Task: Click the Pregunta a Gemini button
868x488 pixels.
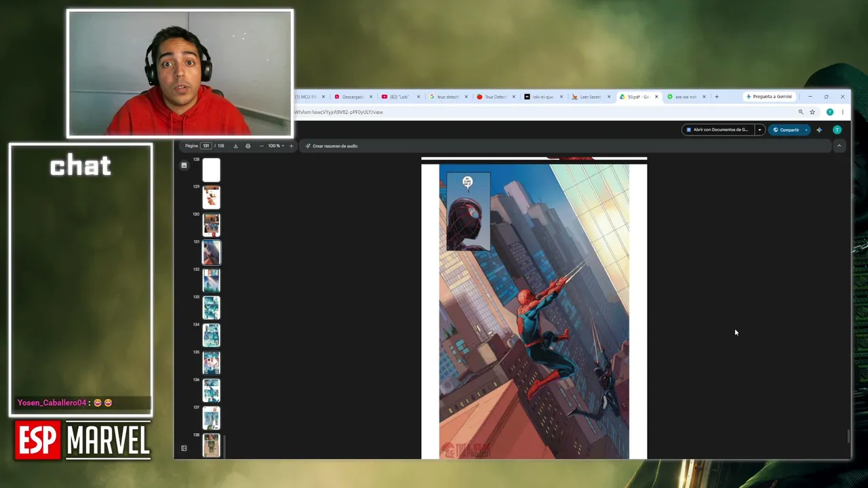Action: (x=769, y=96)
